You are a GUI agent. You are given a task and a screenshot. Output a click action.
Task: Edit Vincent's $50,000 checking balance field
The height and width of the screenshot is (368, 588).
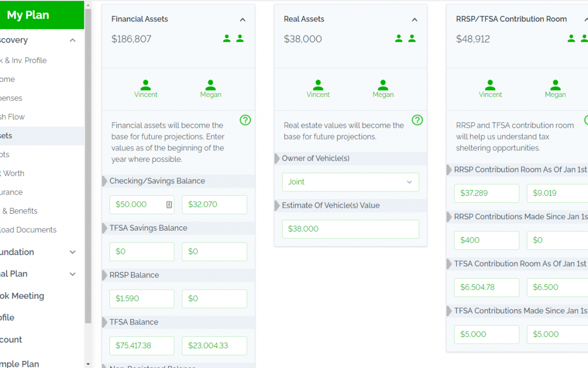click(x=142, y=204)
